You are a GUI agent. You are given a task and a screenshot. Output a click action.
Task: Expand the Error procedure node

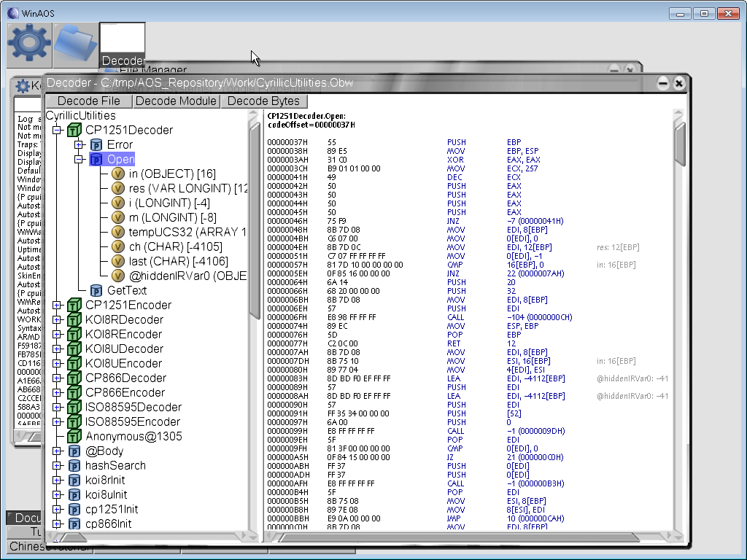click(x=80, y=145)
